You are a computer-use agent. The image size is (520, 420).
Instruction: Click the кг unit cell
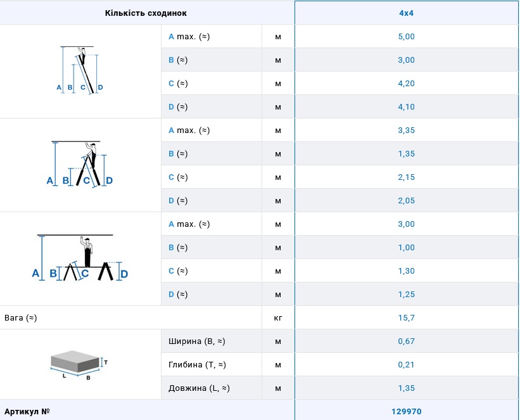278,317
